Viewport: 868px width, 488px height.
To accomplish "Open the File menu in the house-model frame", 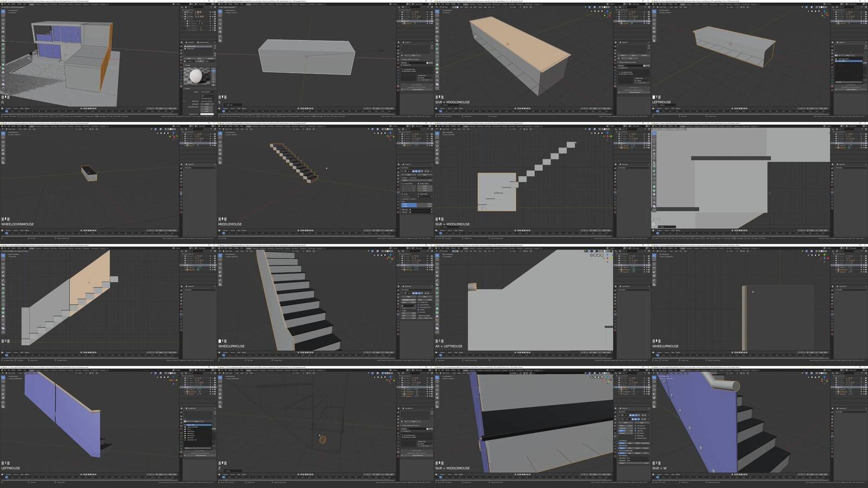I will tap(5, 4).
